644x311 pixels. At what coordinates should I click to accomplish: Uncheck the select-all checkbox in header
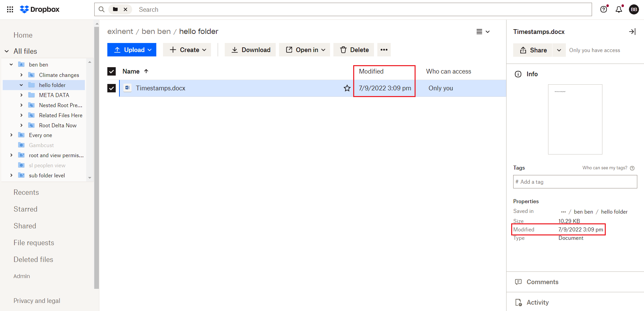click(111, 71)
